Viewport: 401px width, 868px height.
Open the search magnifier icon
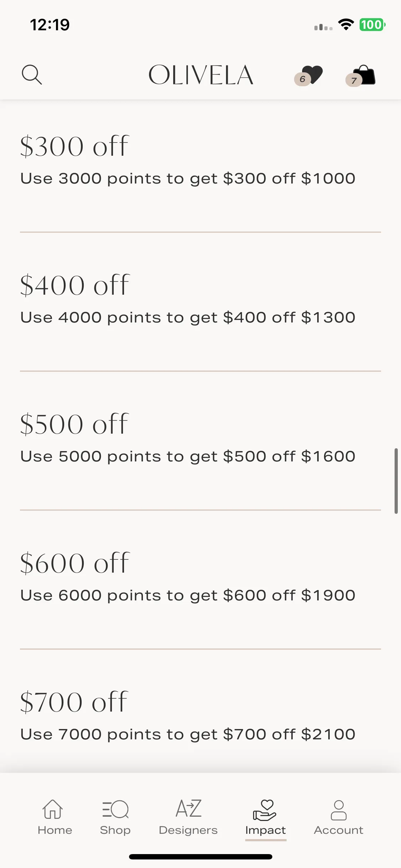pos(32,74)
